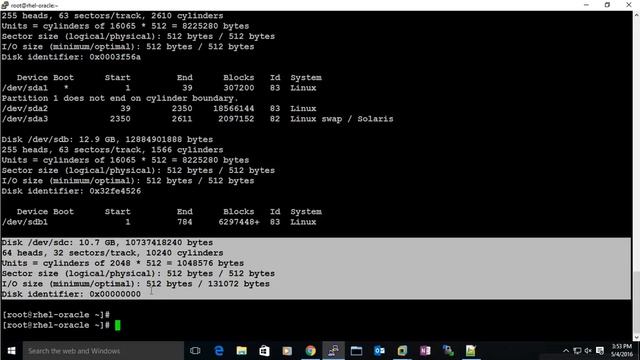Open the Action Center notifications icon
Image resolution: width=640 pixels, height=360 pixels.
[x=600, y=351]
